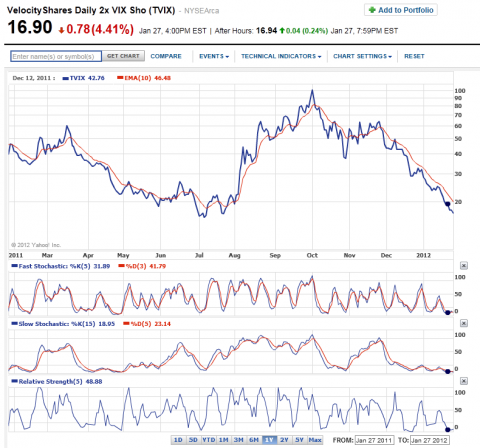Click the Relative Strength(5) blue swatch
Viewport: 480px width, 448px height.
coord(14,381)
